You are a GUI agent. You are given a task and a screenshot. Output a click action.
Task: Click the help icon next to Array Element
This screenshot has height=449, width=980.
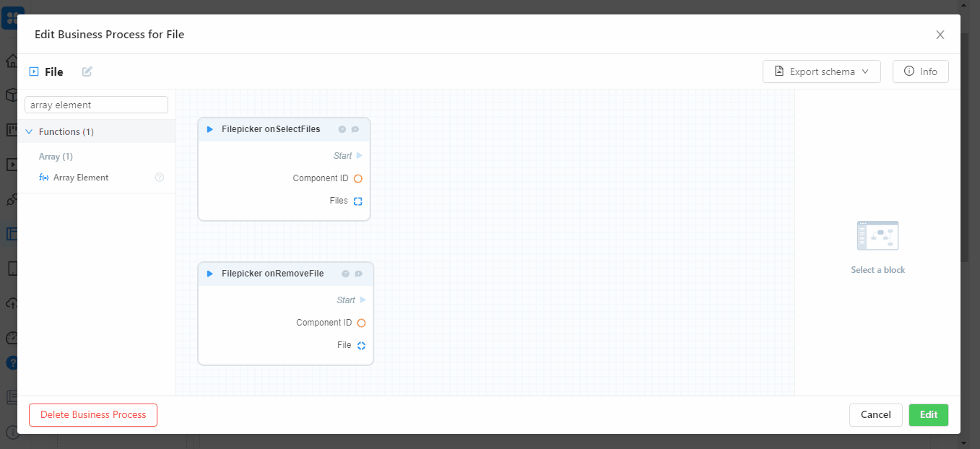click(x=160, y=178)
